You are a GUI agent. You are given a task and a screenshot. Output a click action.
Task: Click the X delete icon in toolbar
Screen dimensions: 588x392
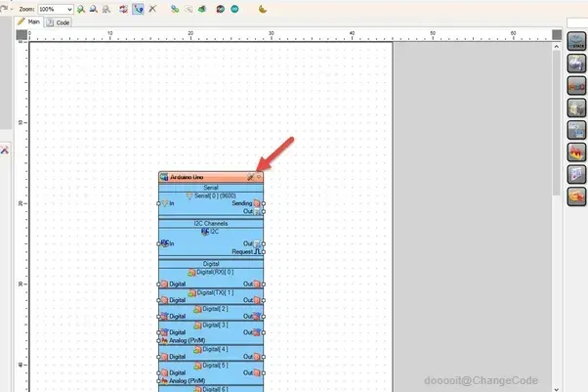pyautogui.click(x=152, y=9)
